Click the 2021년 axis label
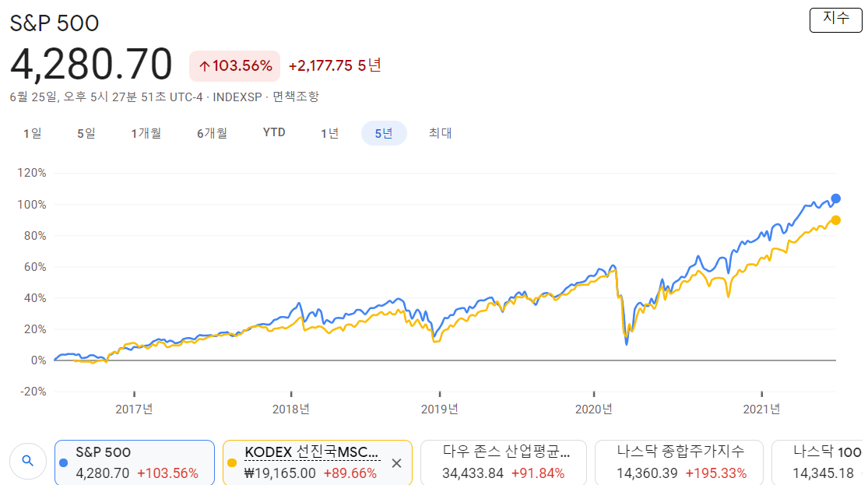 (761, 409)
